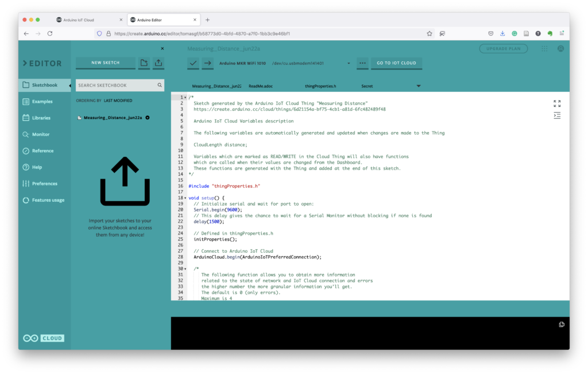Open Sketchbook in the sidebar
Image resolution: width=588 pixels, height=374 pixels.
45,85
